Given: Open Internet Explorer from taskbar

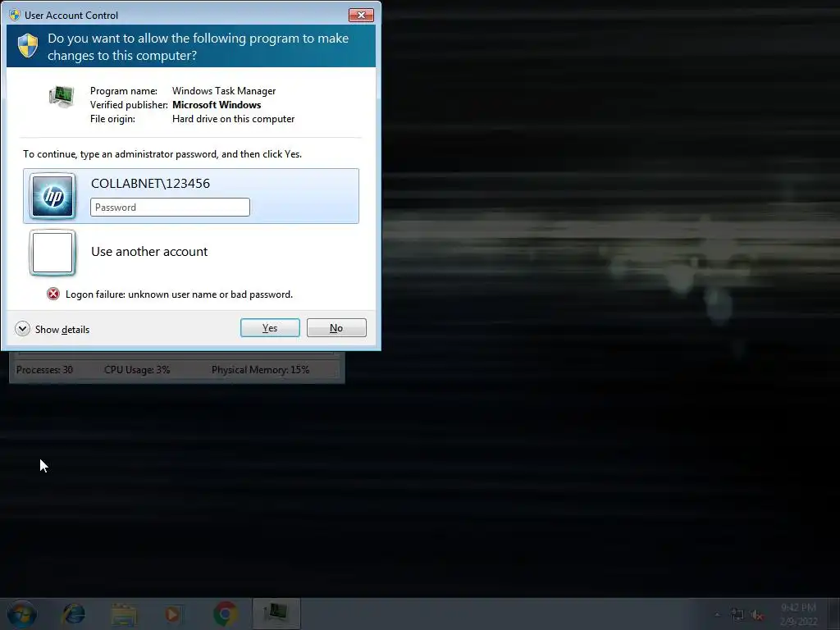Looking at the screenshot, I should pyautogui.click(x=73, y=614).
